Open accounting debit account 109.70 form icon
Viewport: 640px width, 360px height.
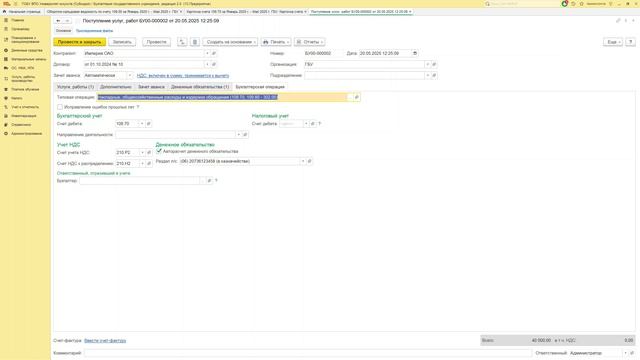click(x=149, y=124)
